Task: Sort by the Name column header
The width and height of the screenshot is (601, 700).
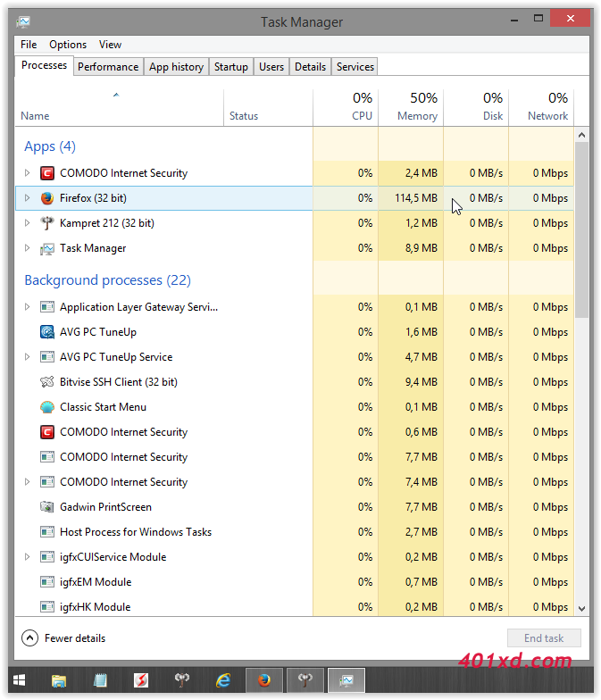Action: (x=120, y=108)
